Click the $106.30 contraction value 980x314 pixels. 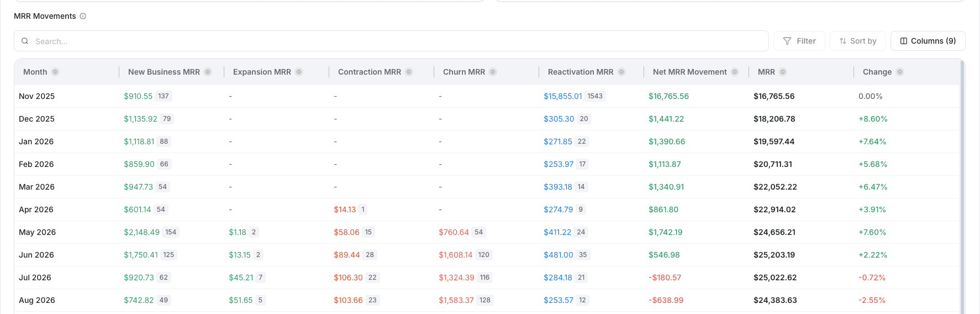tap(348, 278)
